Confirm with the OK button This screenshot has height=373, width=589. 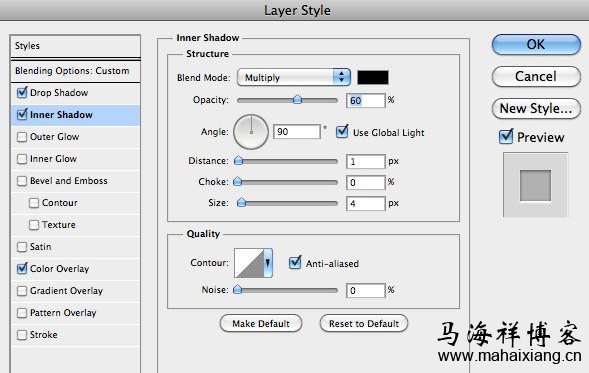(536, 44)
